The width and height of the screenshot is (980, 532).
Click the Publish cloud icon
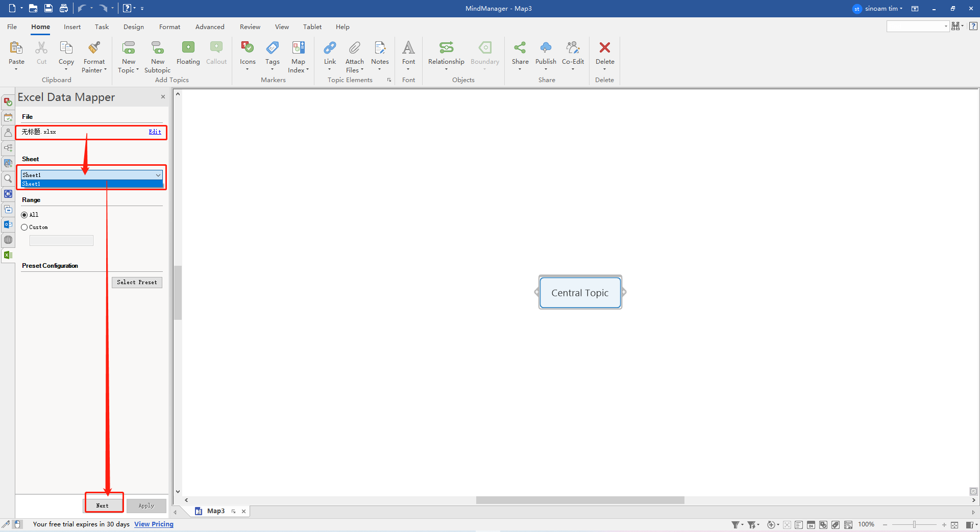(x=546, y=48)
